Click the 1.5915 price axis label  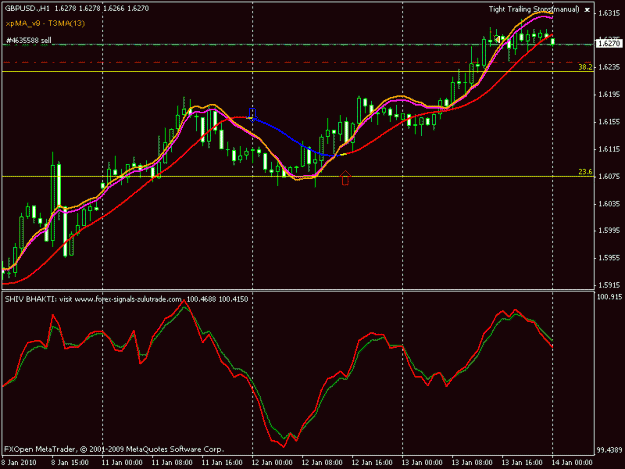[x=609, y=285]
